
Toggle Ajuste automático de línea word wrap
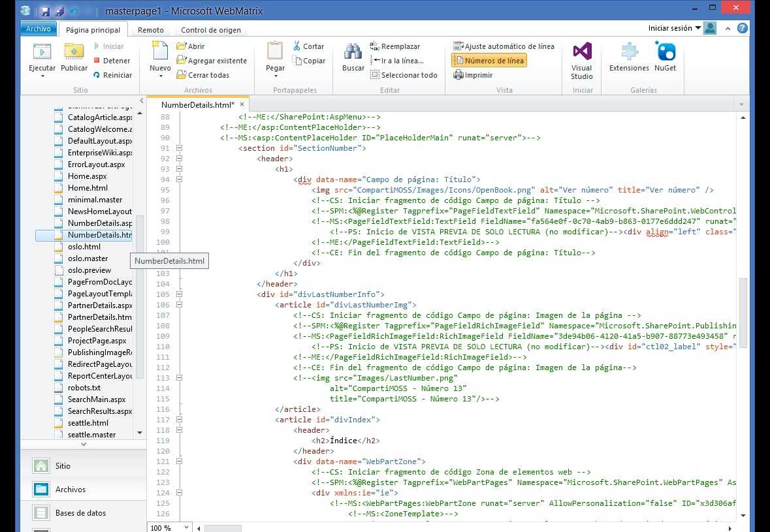coord(504,46)
